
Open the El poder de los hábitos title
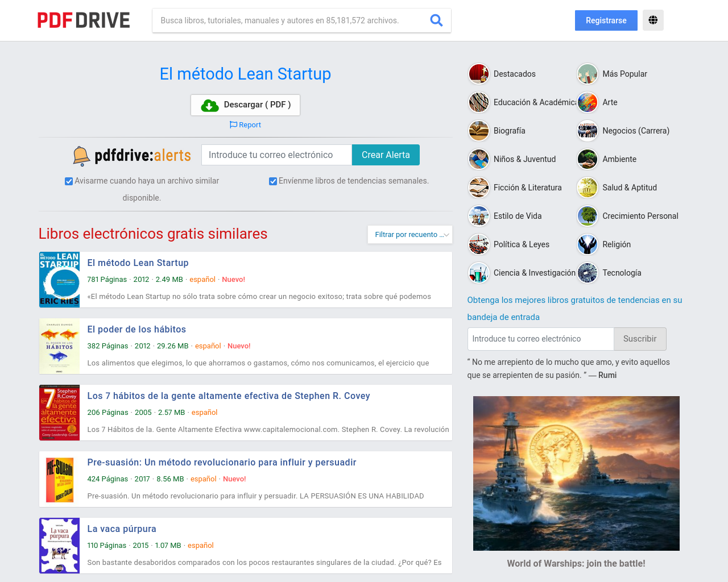136,329
